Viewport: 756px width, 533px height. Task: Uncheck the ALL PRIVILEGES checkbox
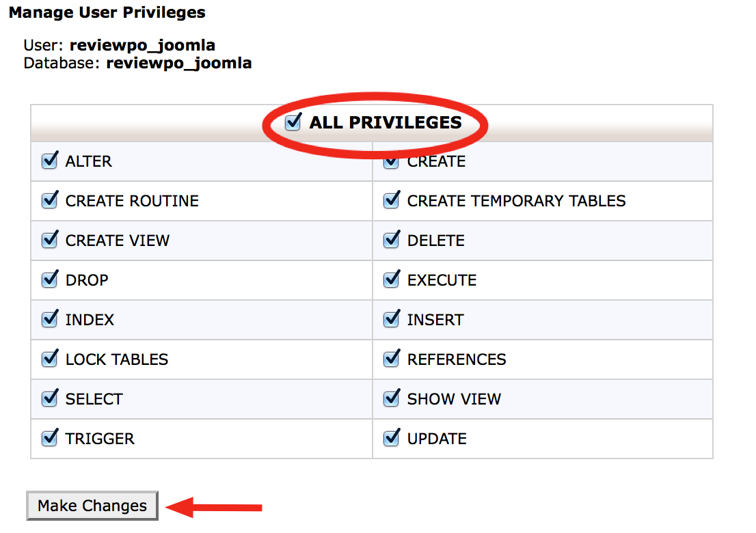pyautogui.click(x=292, y=122)
